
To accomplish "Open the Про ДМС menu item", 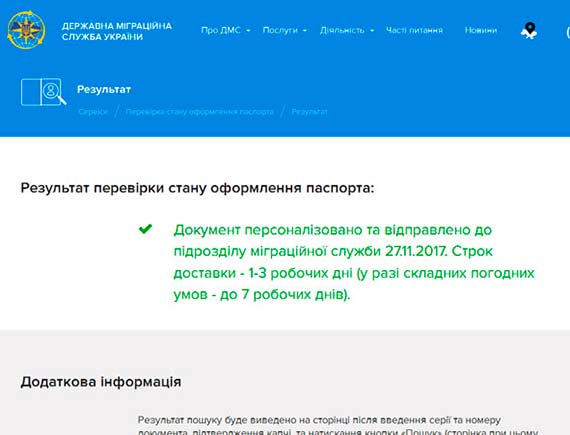I will click(221, 30).
